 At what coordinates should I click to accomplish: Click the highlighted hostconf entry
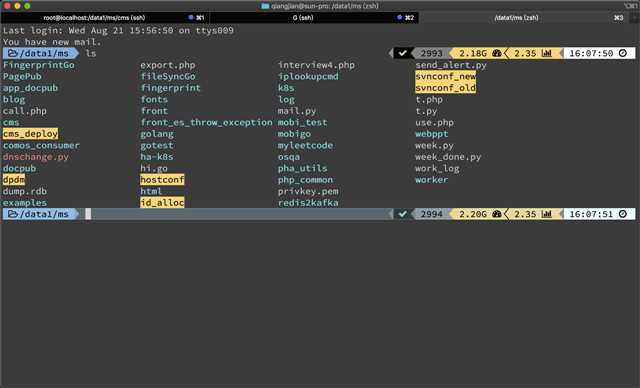pyautogui.click(x=162, y=180)
